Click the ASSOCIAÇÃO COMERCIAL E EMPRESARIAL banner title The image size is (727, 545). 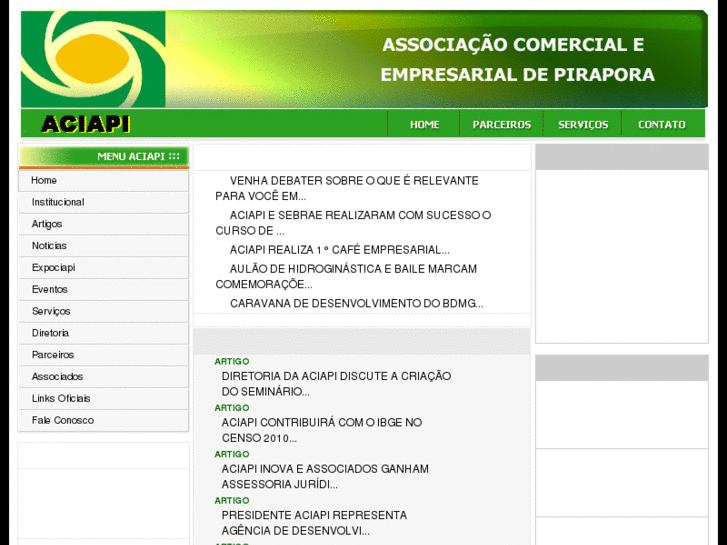(517, 59)
